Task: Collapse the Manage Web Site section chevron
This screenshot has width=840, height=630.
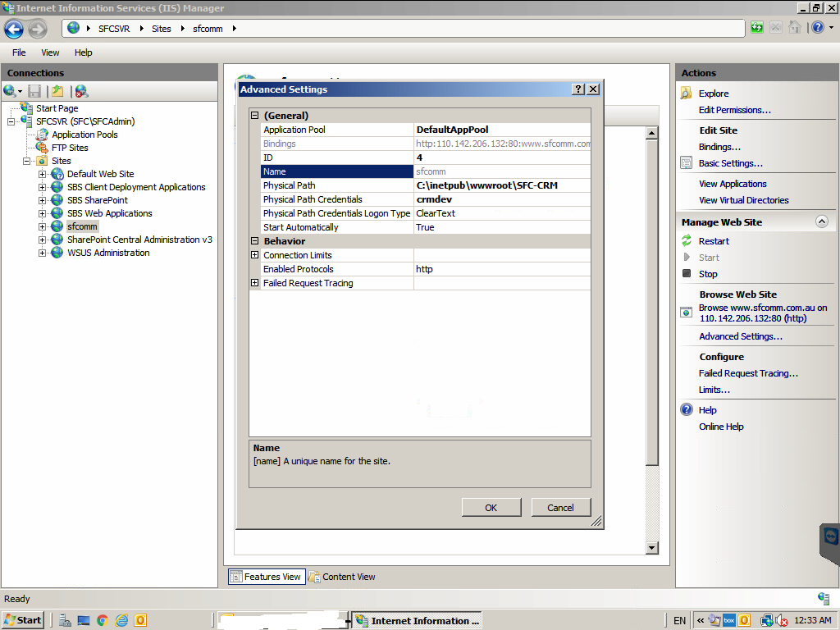Action: pyautogui.click(x=822, y=221)
